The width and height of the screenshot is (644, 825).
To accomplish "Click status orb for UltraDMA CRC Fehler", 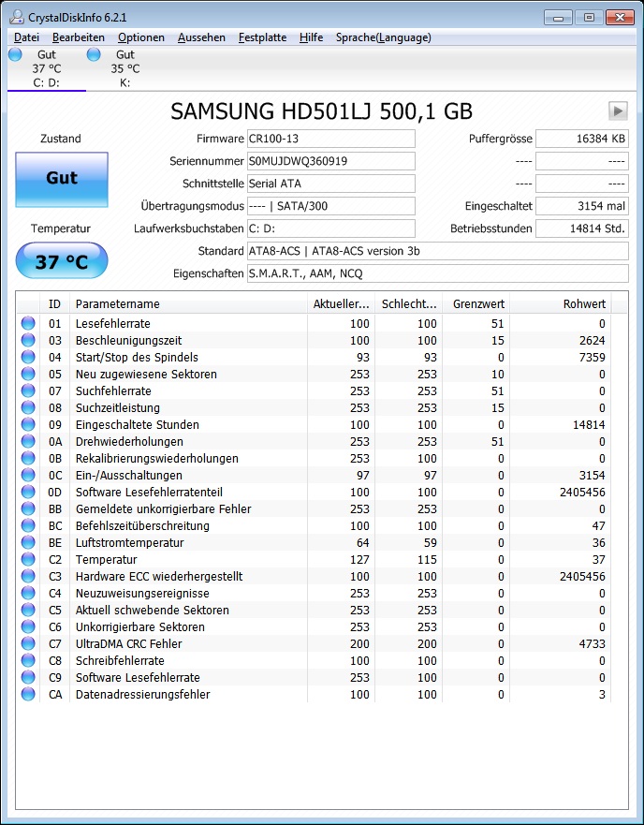I will point(28,643).
